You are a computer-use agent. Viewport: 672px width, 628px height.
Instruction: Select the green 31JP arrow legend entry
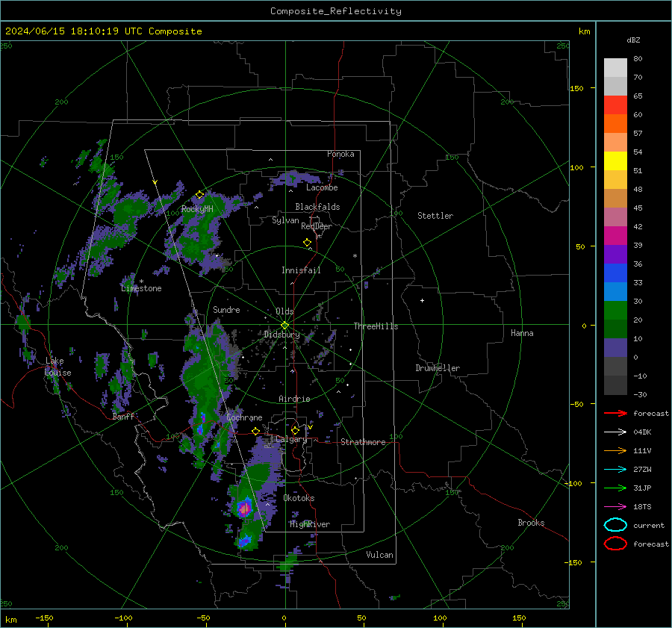point(615,488)
